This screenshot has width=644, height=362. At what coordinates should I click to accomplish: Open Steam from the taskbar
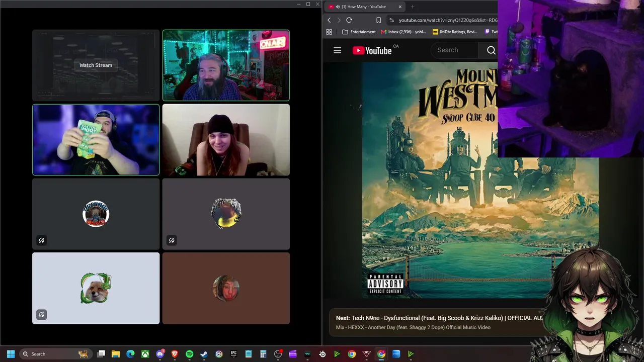(x=204, y=354)
